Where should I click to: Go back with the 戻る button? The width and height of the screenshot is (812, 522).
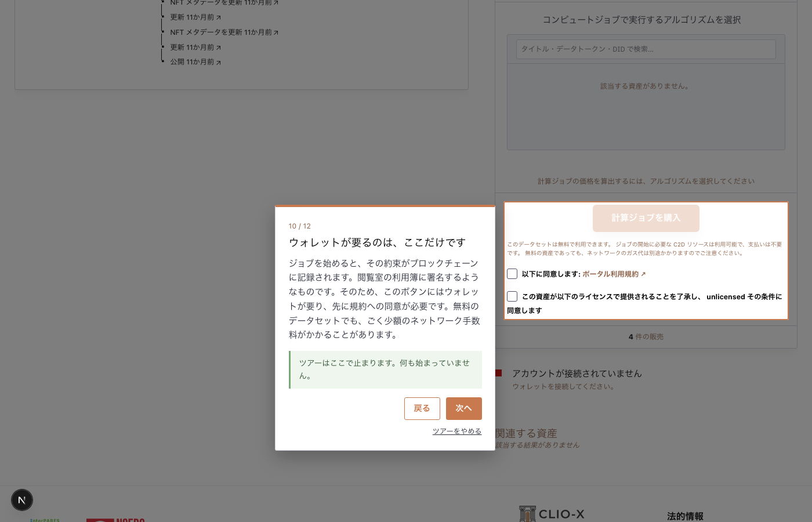[422, 408]
